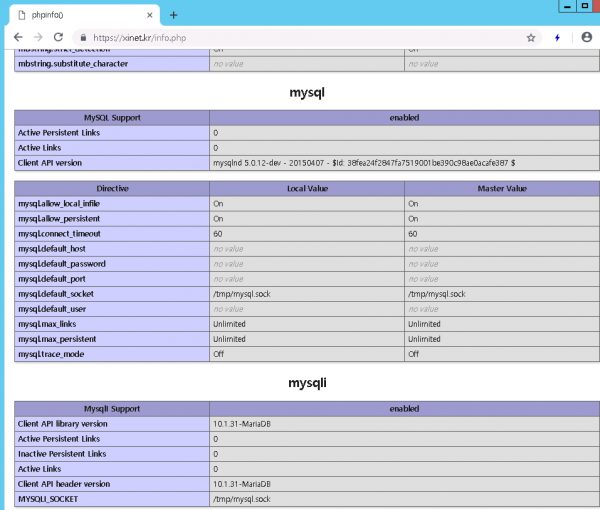
Task: Go forward in browser history
Action: point(38,37)
